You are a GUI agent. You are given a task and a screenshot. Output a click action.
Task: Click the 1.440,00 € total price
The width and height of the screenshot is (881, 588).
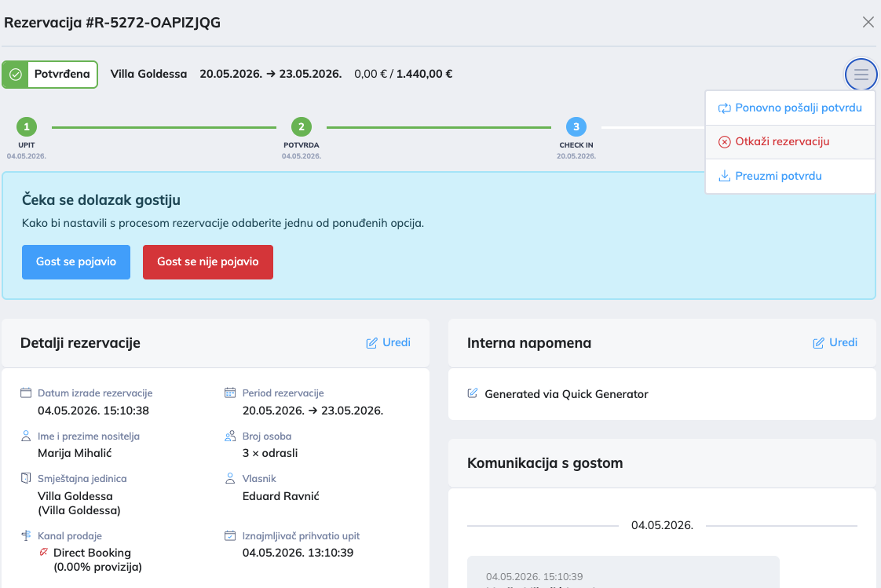424,74
